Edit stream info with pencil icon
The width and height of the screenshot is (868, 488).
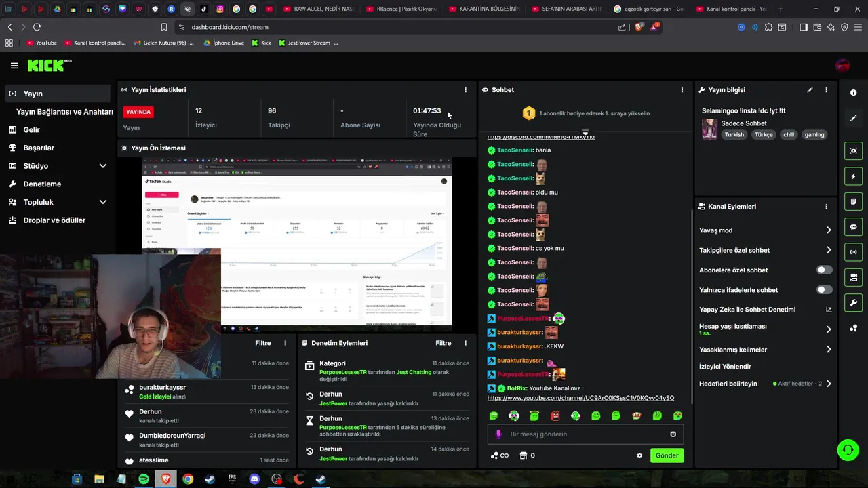[x=810, y=89]
